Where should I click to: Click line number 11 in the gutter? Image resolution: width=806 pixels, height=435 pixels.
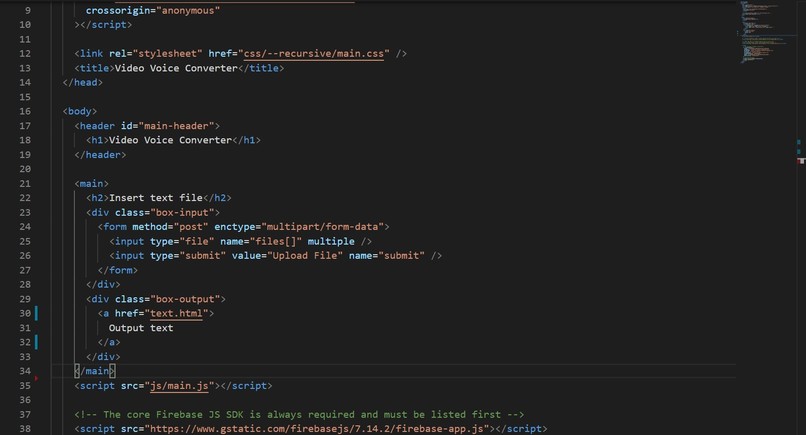(25, 39)
